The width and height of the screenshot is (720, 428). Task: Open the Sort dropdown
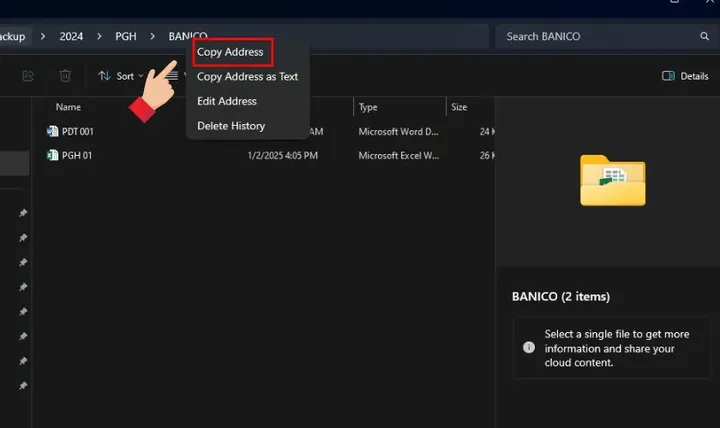coord(121,76)
